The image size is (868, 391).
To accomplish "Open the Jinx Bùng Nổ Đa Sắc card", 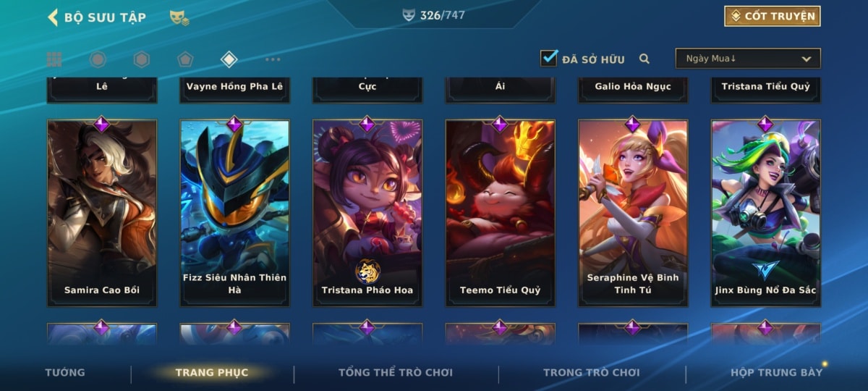I will coord(766,213).
